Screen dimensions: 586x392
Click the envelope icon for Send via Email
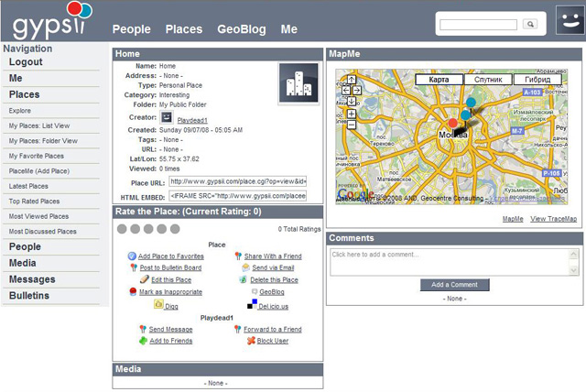244,267
